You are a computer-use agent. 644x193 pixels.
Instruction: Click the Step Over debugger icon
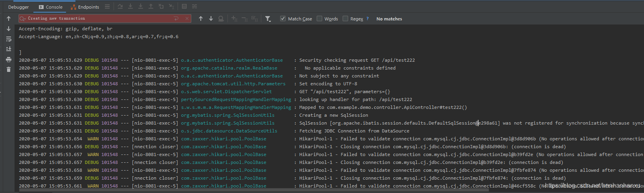[120, 7]
